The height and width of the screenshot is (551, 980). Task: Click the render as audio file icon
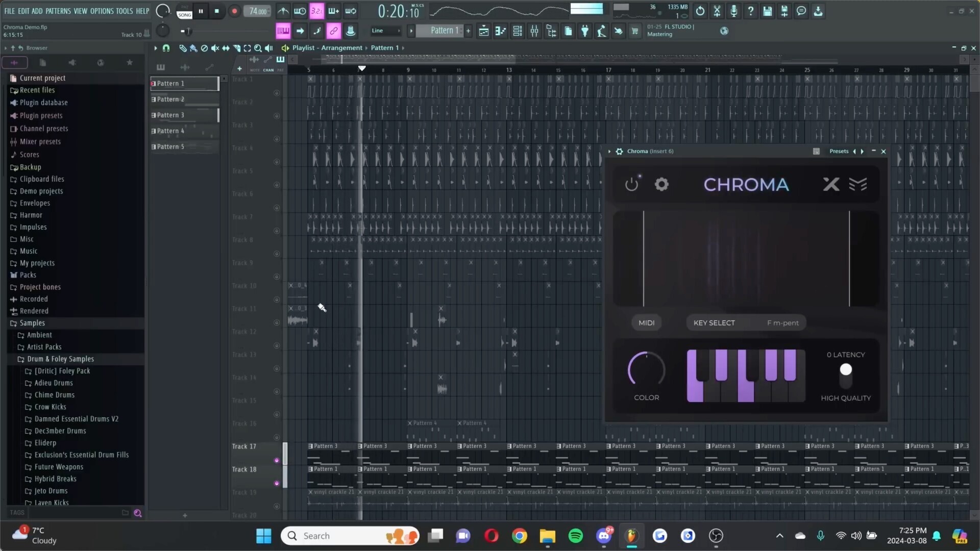(785, 11)
